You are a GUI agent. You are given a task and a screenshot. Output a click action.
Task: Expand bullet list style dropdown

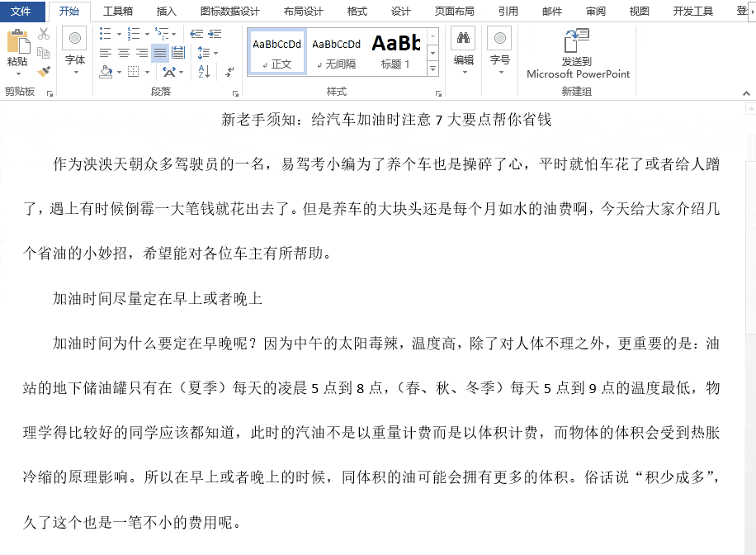[119, 34]
